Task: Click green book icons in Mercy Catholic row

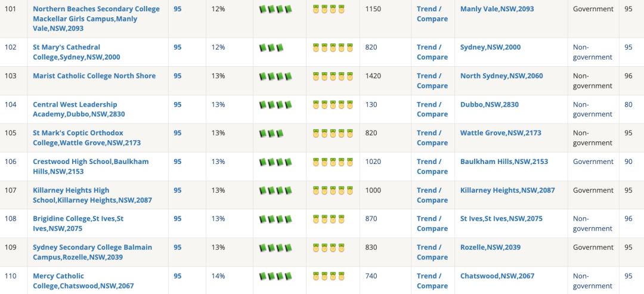Action: pyautogui.click(x=275, y=276)
